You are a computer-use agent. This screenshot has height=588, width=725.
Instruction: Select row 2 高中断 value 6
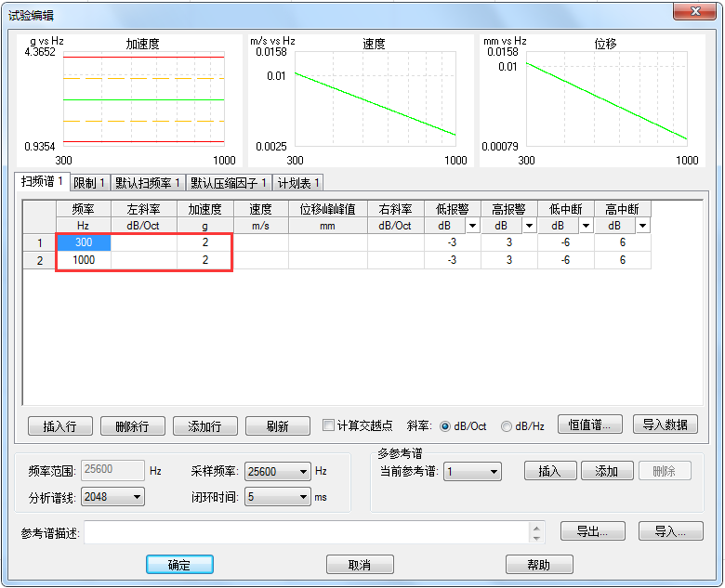point(623,260)
